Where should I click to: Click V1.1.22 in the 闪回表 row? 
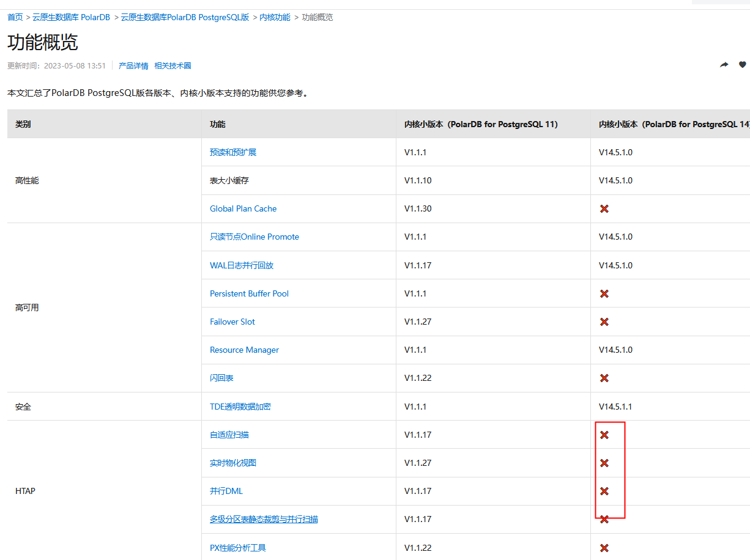pos(418,378)
